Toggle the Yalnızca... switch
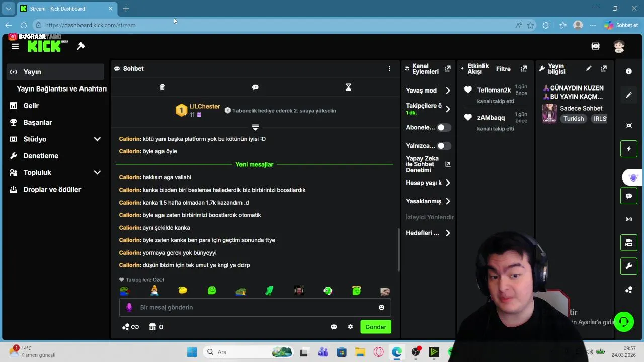The width and height of the screenshot is (644, 362). click(x=444, y=146)
